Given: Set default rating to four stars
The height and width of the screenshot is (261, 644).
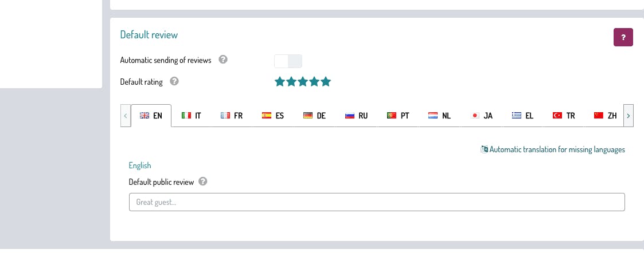Looking at the screenshot, I should coord(314,82).
